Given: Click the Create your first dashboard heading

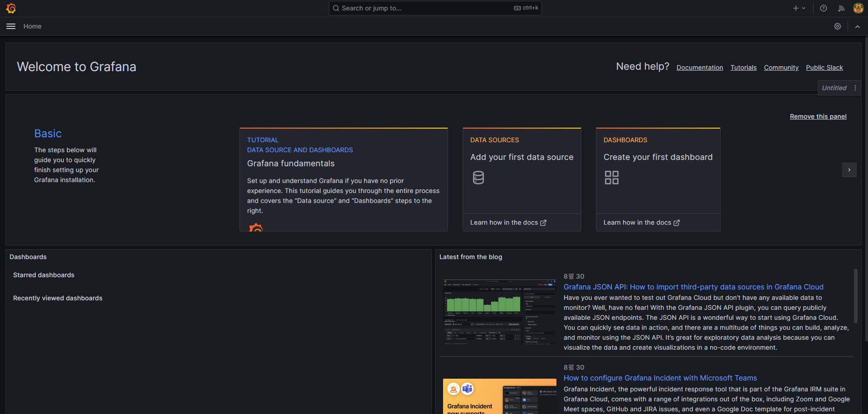Looking at the screenshot, I should 658,157.
